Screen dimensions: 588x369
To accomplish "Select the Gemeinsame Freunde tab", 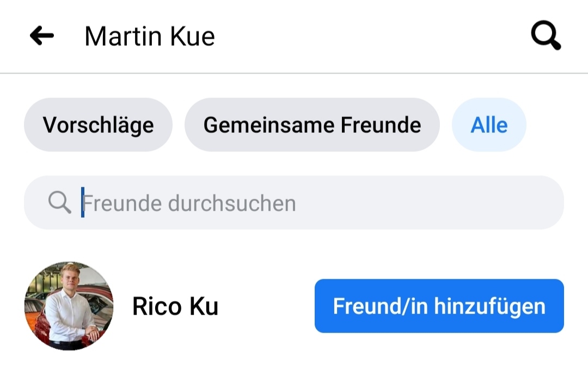I will tap(312, 125).
